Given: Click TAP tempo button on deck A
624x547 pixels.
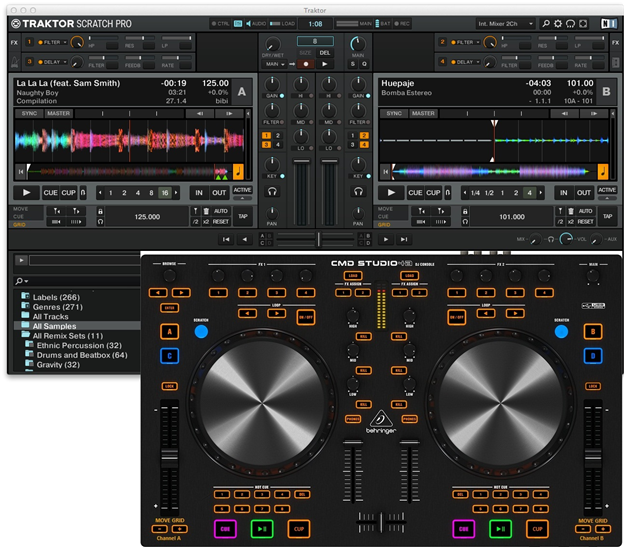Looking at the screenshot, I should tap(243, 216).
